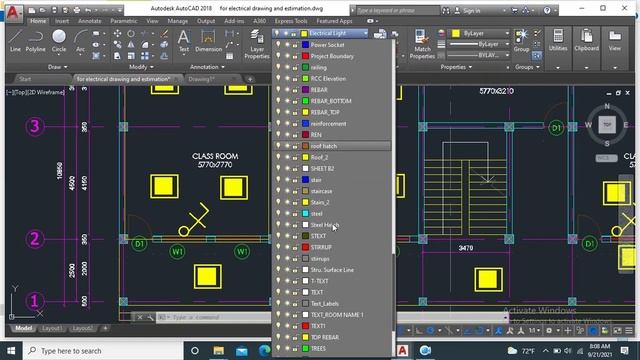640x360 pixels.
Task: Activate the Rotate tool in Modify panel
Action: [x=131, y=33]
